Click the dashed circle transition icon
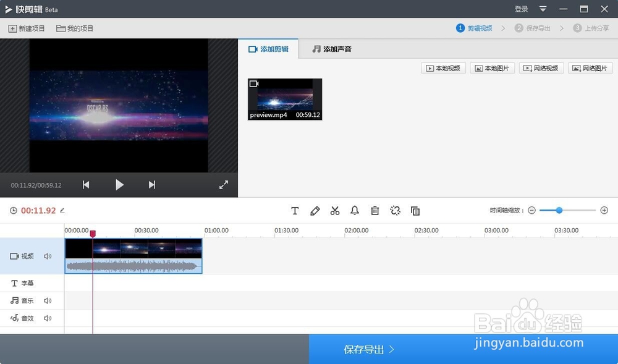618x364 pixels. coord(395,211)
